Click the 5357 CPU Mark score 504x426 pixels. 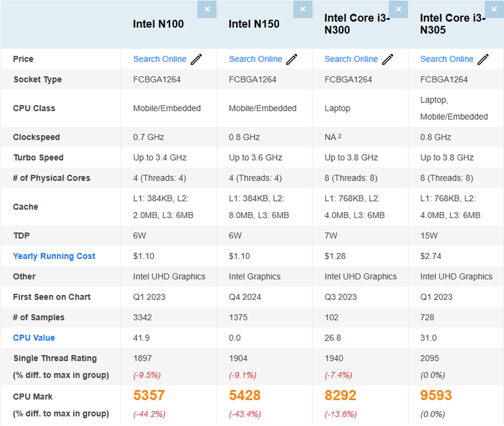pos(149,396)
